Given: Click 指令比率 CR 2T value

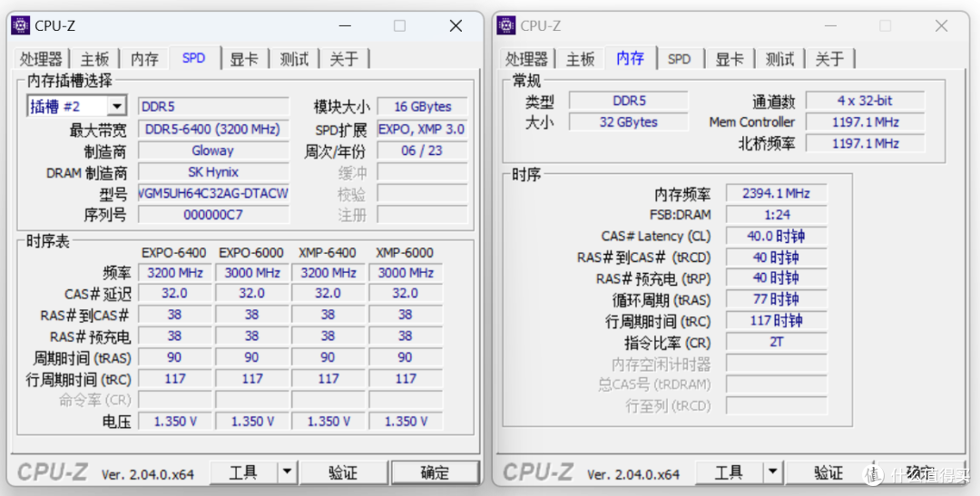Looking at the screenshot, I should (776, 342).
